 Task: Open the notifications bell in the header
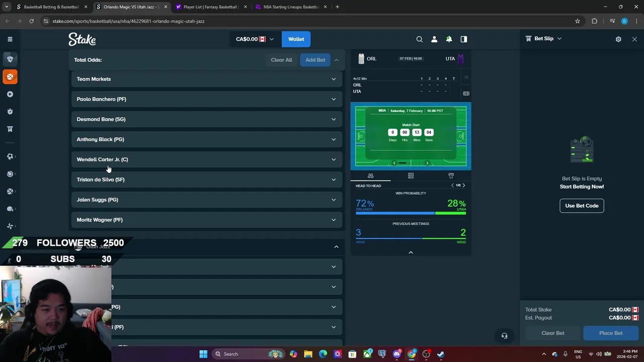coord(449,39)
